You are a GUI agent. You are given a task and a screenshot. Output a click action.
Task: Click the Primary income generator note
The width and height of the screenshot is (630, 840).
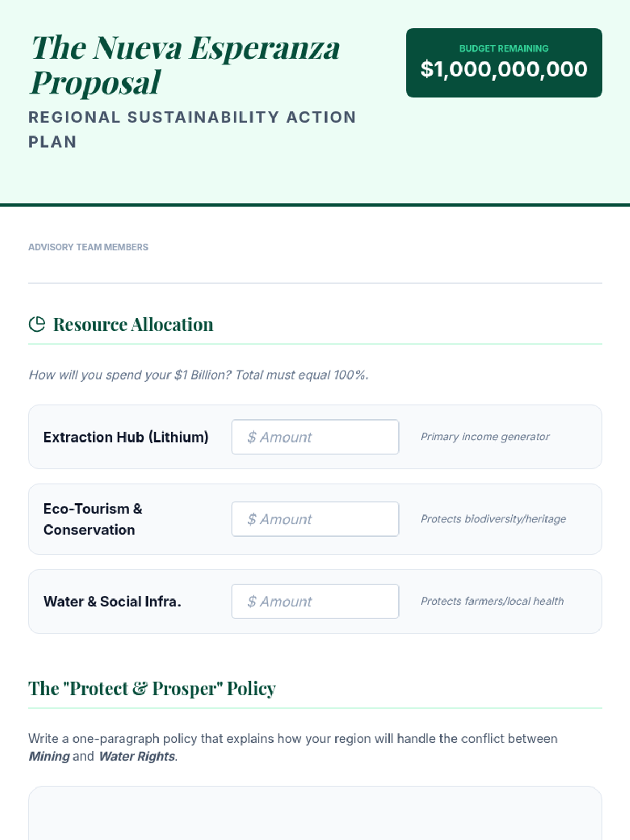click(485, 437)
